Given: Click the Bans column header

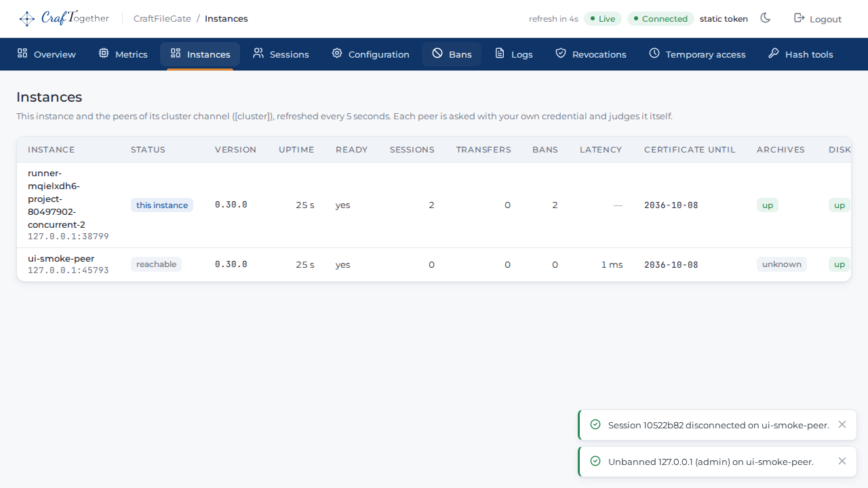Looking at the screenshot, I should pos(545,150).
